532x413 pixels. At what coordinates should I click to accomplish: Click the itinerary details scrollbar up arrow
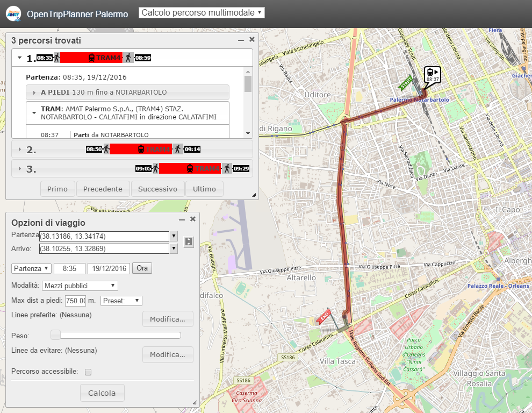[x=248, y=72]
